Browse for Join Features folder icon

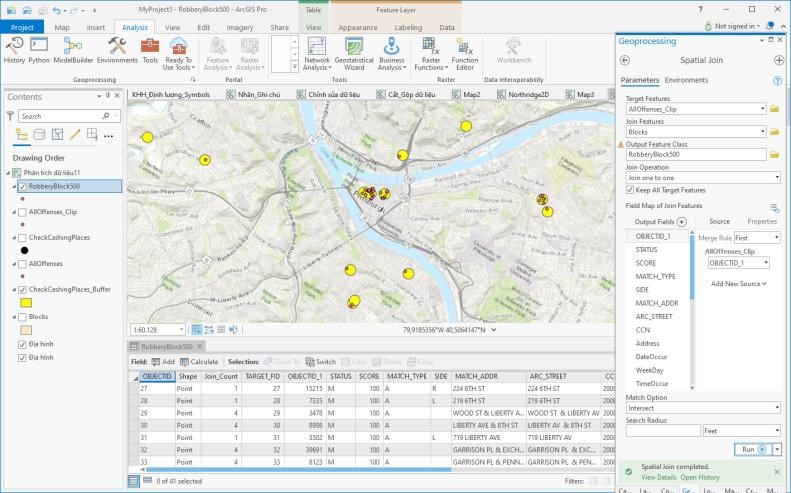[x=775, y=132]
